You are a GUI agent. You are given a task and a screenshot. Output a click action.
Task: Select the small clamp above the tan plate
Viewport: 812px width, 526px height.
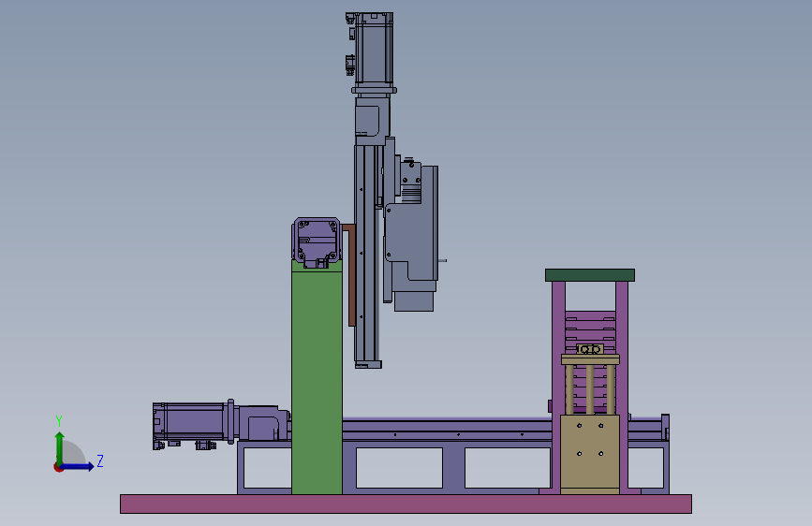tap(590, 349)
